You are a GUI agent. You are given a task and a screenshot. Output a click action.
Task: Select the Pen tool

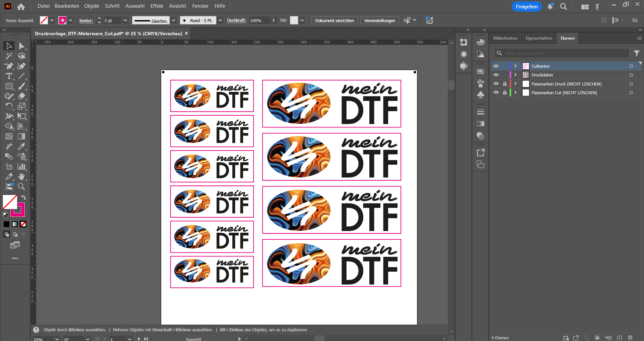[9, 66]
